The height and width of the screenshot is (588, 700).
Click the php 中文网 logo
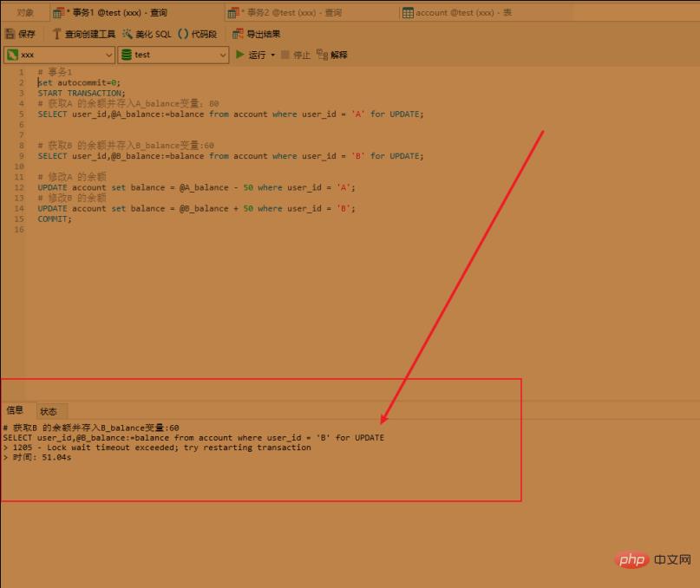pyautogui.click(x=651, y=560)
